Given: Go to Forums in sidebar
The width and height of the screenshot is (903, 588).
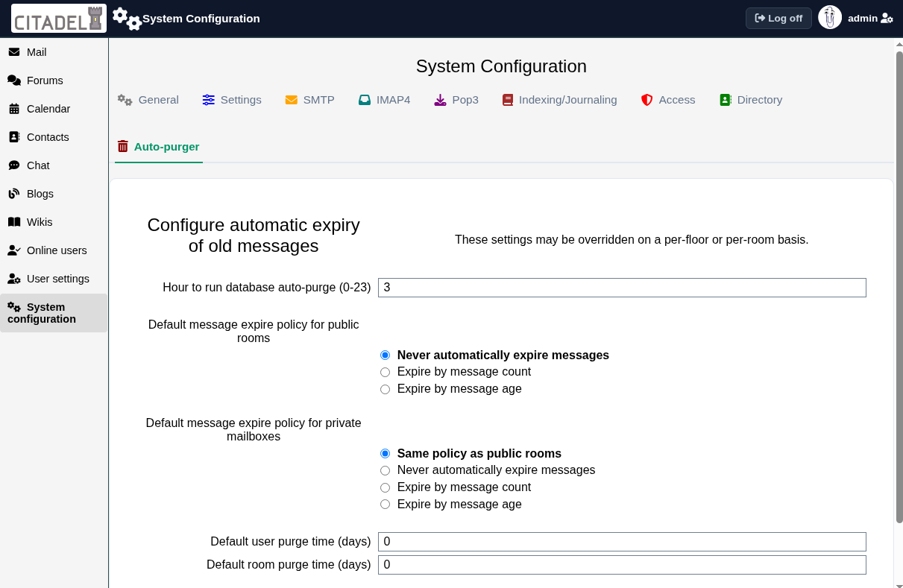Looking at the screenshot, I should point(54,80).
